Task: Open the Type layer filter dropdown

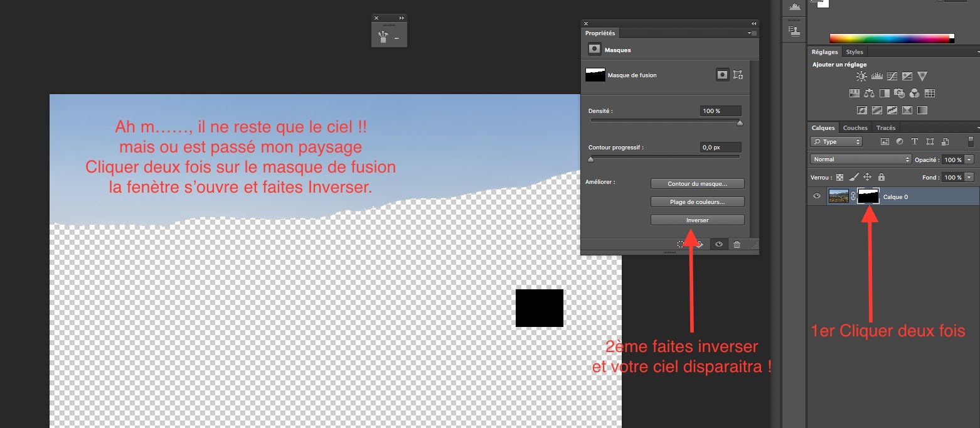Action: coord(836,142)
